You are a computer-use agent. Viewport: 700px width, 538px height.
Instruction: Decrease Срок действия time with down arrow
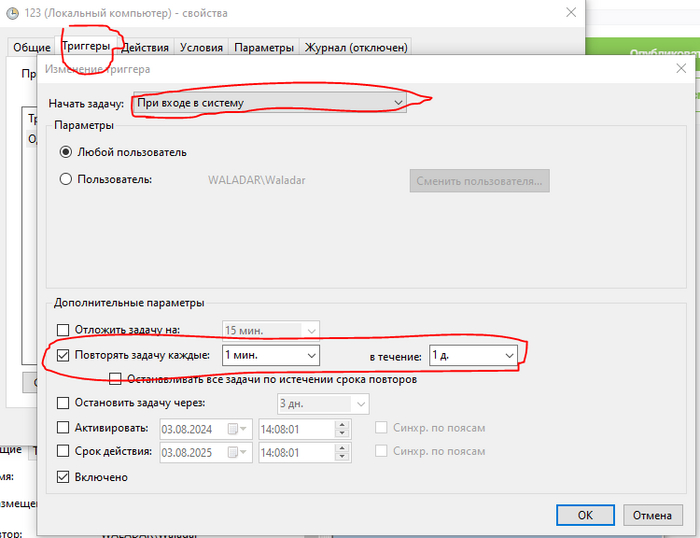(x=342, y=457)
